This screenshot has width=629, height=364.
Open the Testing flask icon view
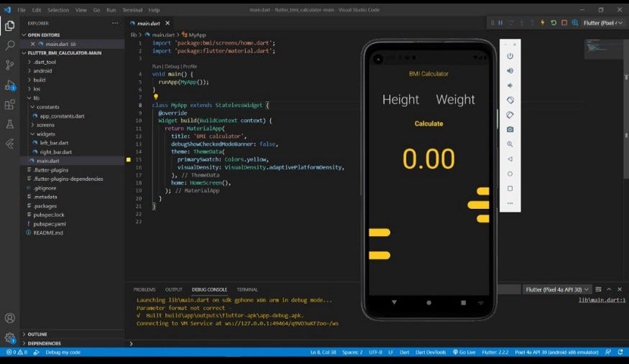pos(9,123)
